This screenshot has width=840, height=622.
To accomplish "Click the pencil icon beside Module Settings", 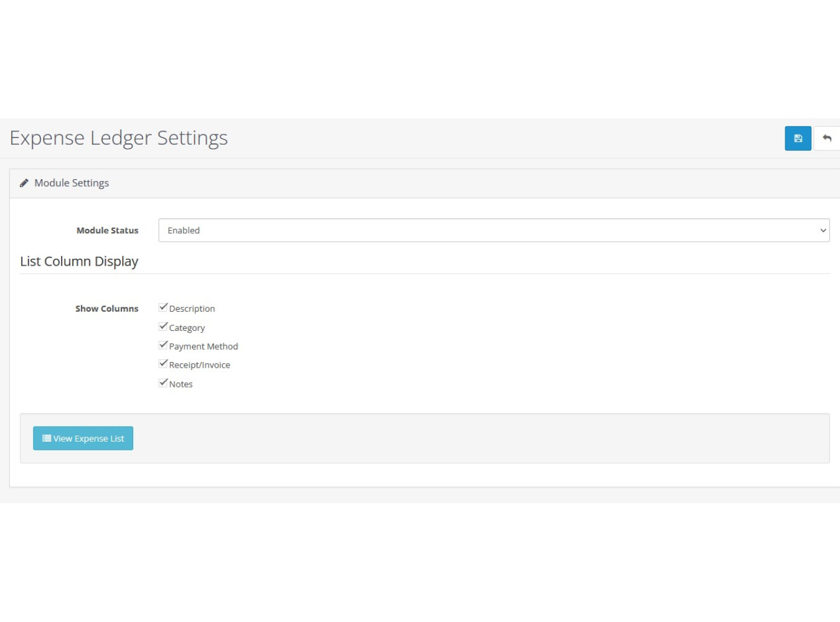I will tap(24, 183).
